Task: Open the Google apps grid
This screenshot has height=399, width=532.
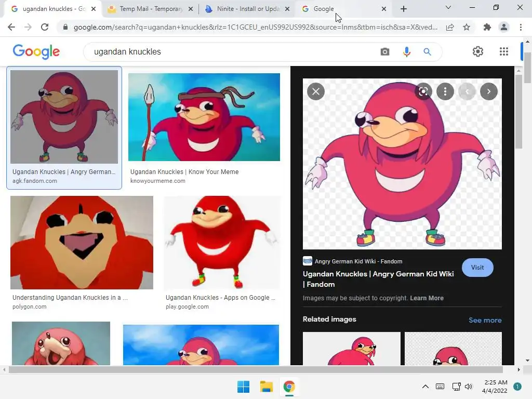Action: [504, 51]
